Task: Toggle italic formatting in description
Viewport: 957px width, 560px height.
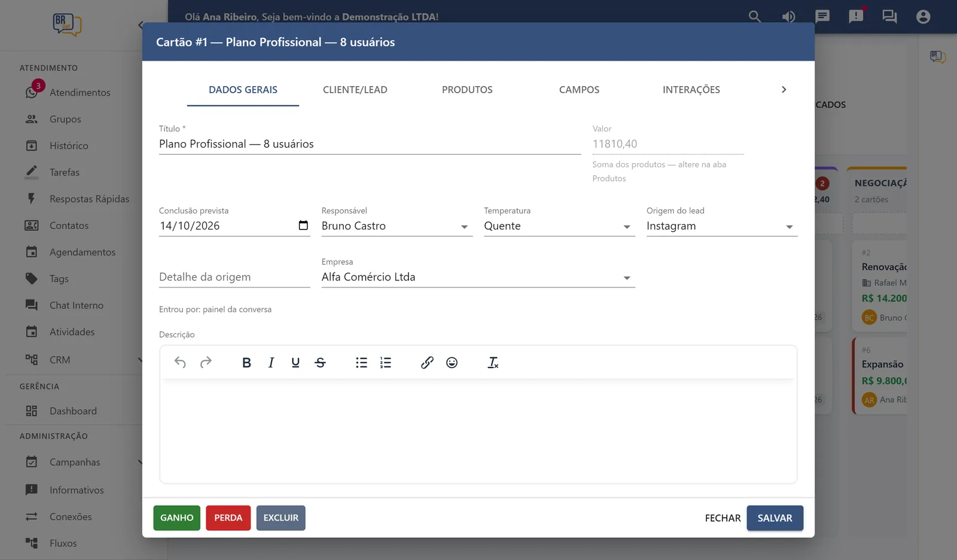Action: pos(271,362)
